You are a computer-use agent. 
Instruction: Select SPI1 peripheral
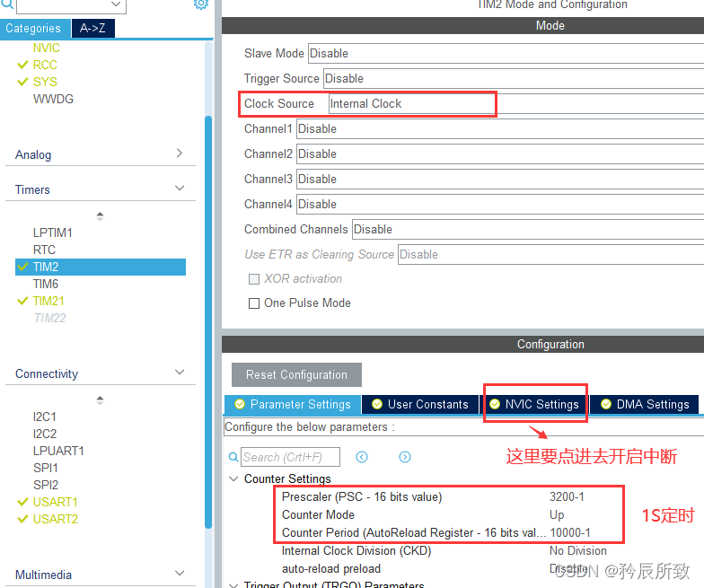coord(45,469)
